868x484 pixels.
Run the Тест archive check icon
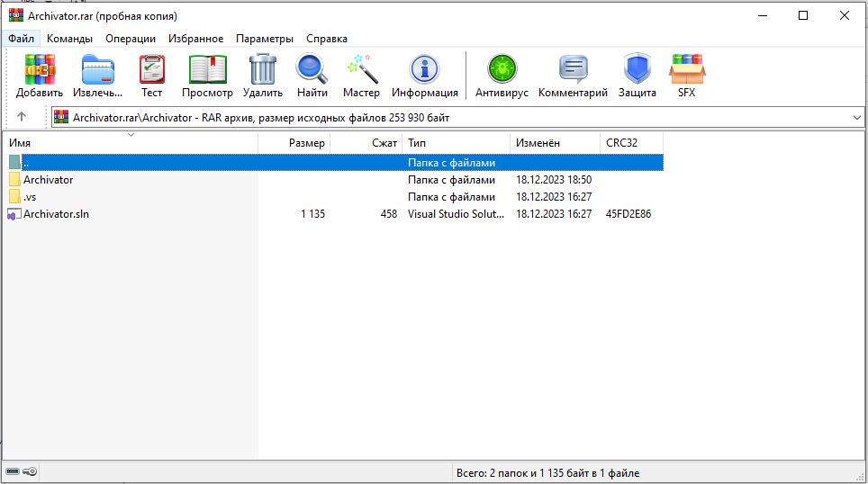click(x=152, y=69)
